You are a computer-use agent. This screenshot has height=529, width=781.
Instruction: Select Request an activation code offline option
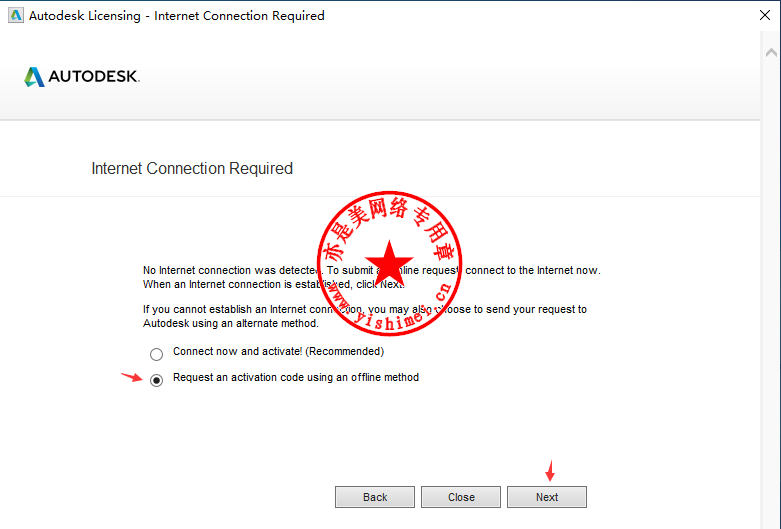coord(156,380)
